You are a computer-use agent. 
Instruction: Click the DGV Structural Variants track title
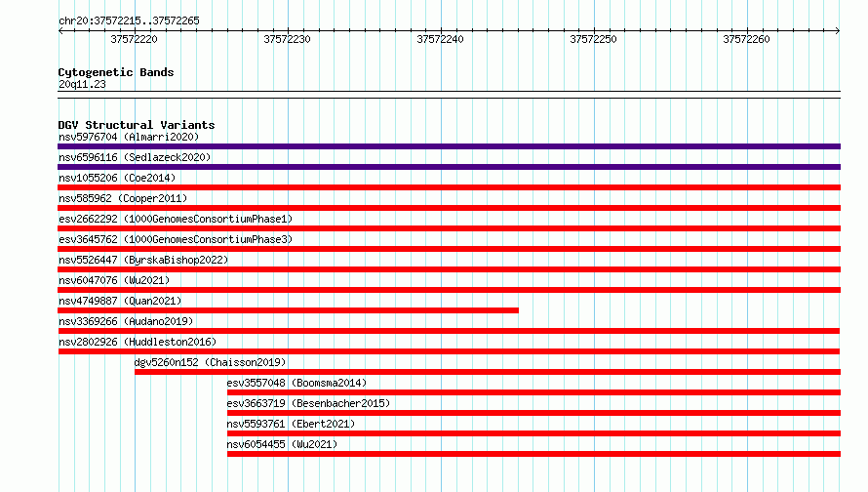pyautogui.click(x=137, y=125)
